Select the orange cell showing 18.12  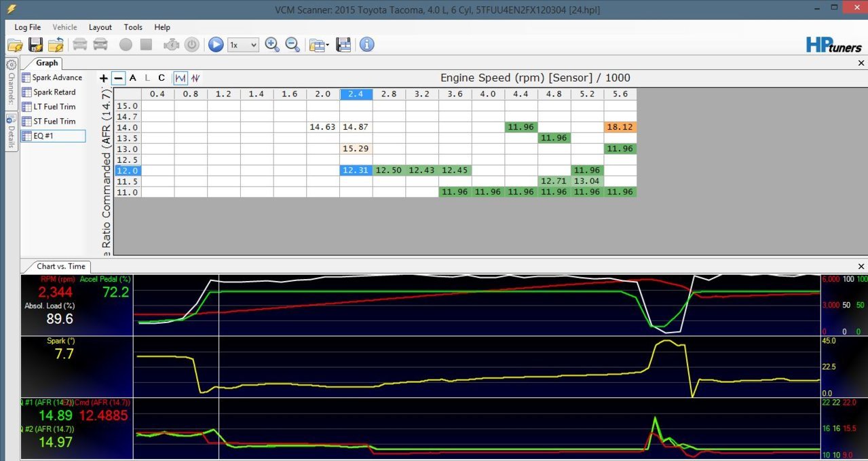pos(620,127)
